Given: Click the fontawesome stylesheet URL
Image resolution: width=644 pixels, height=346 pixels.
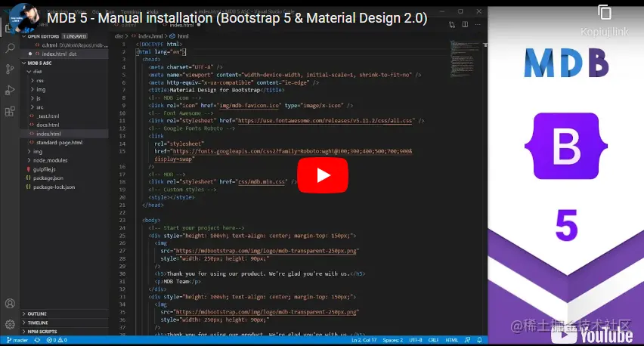Looking at the screenshot, I should point(325,121).
